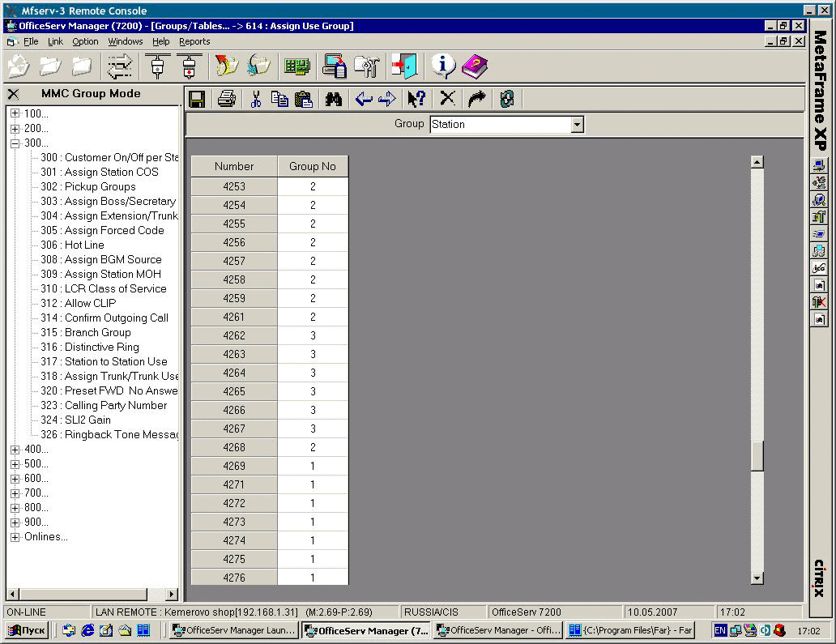
Task: Click the table scrollbar up arrow
Action: [x=757, y=162]
